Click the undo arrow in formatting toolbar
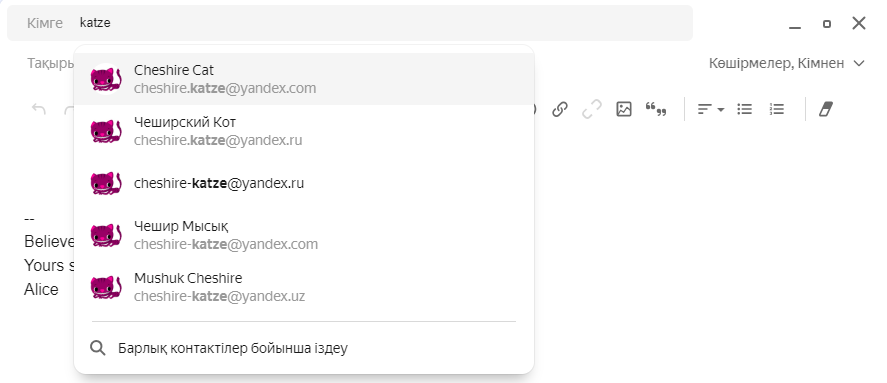 click(x=38, y=109)
